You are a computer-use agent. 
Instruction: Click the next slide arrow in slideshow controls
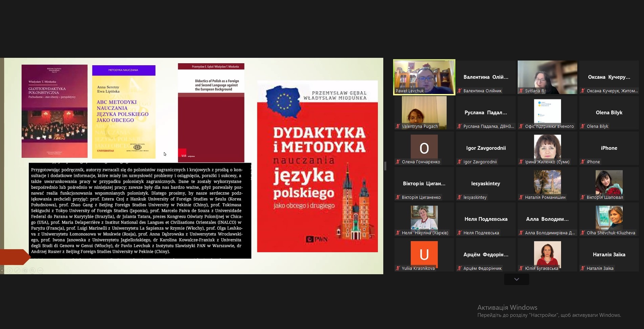pos(10,270)
